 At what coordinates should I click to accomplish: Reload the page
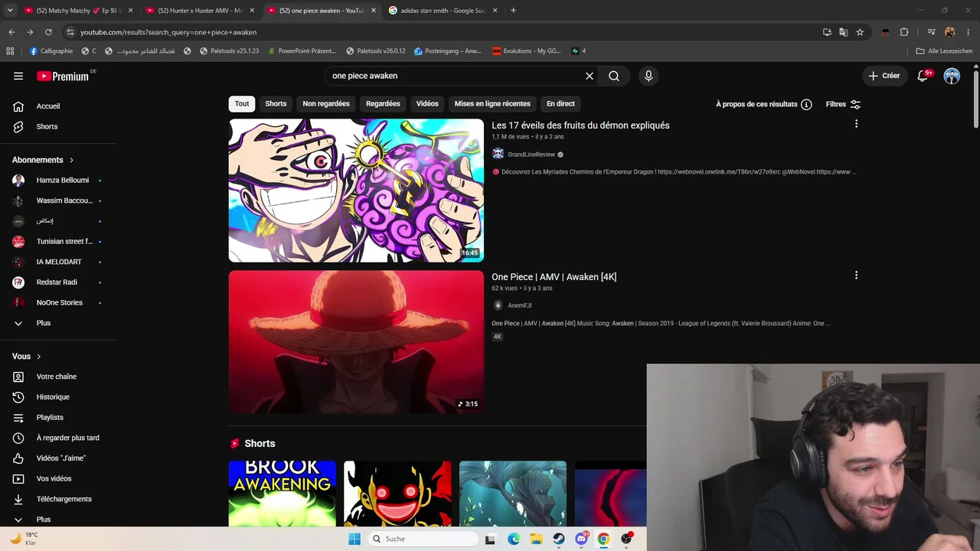pyautogui.click(x=48, y=32)
